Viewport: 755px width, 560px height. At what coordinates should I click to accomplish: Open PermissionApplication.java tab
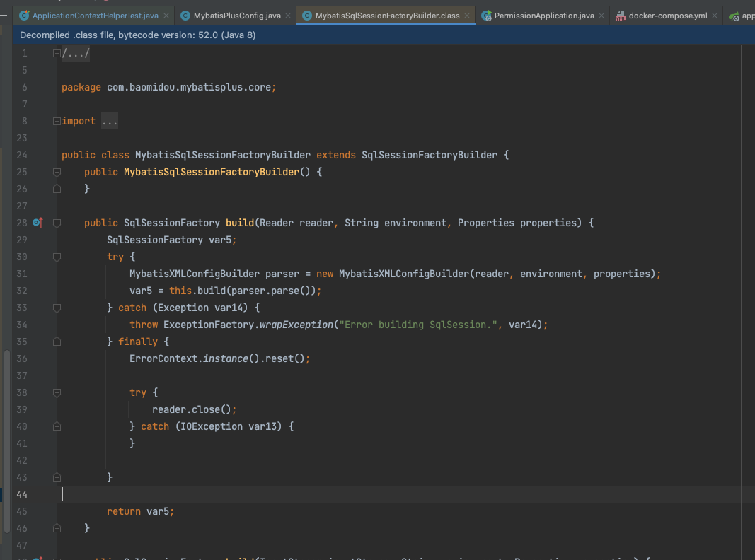coord(544,16)
